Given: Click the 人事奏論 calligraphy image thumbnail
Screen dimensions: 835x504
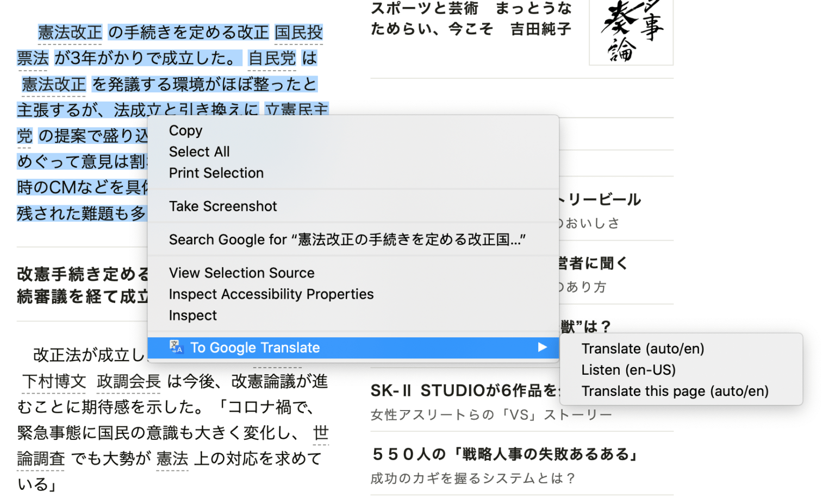Looking at the screenshot, I should (x=631, y=33).
